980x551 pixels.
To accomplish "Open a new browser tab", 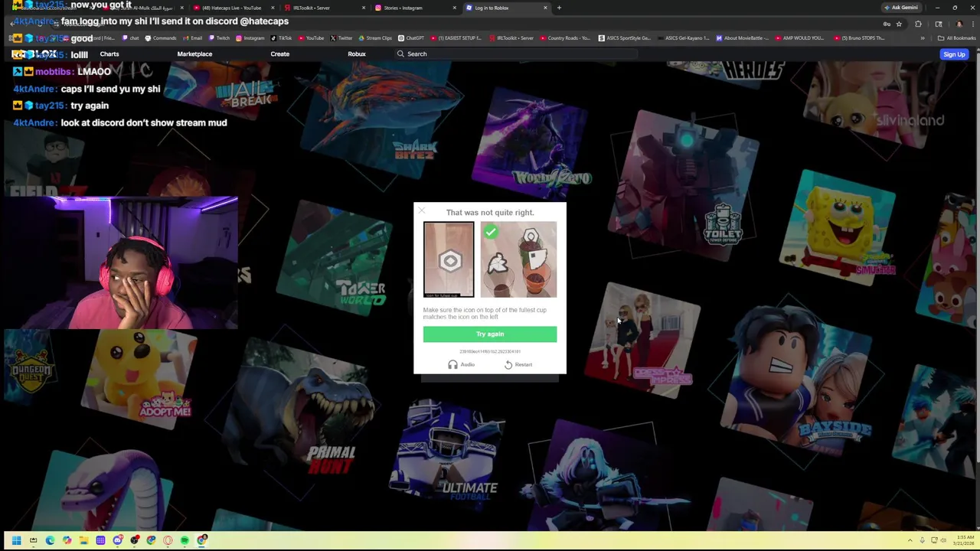I will point(559,8).
